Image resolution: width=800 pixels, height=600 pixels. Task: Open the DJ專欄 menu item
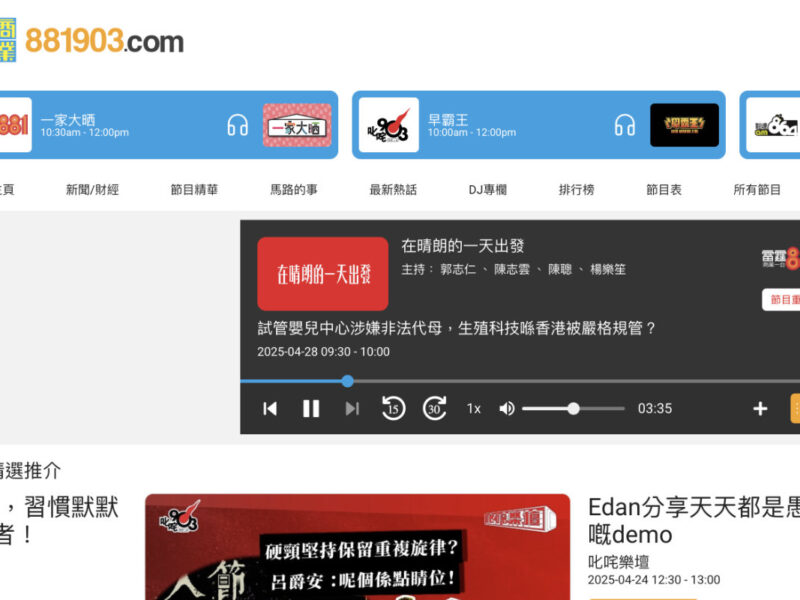point(488,189)
